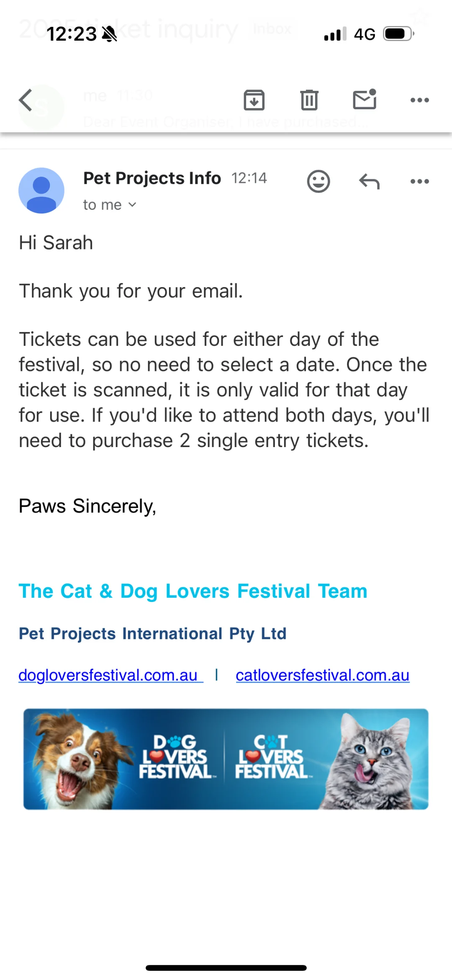
Task: Tap the muted bell icon in status bar
Action: pos(110,34)
